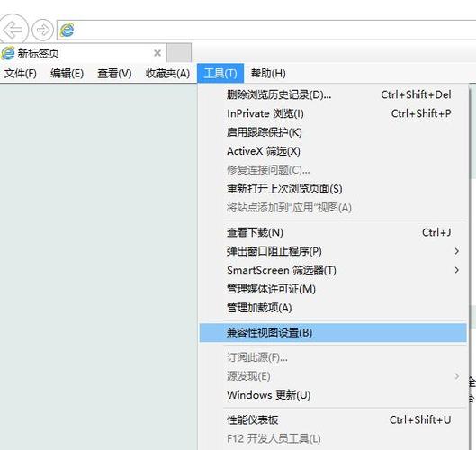The width and height of the screenshot is (476, 450).
Task: Open the 查看(V) menu
Action: pos(115,74)
